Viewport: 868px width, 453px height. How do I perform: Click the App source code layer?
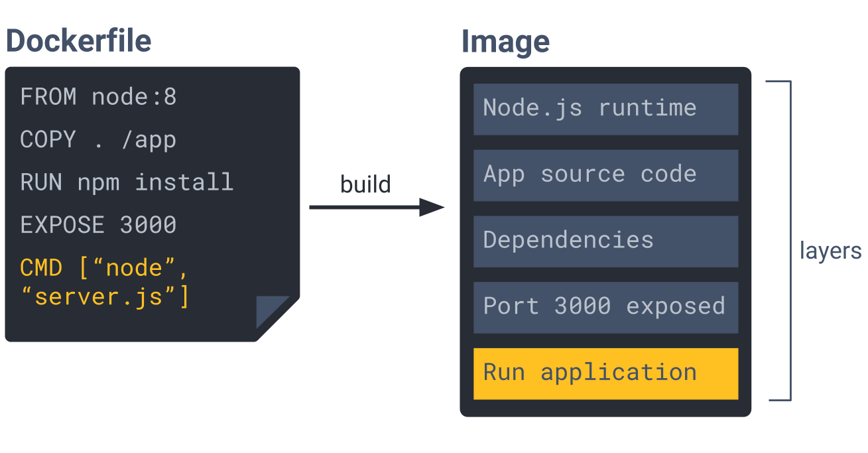pyautogui.click(x=605, y=174)
